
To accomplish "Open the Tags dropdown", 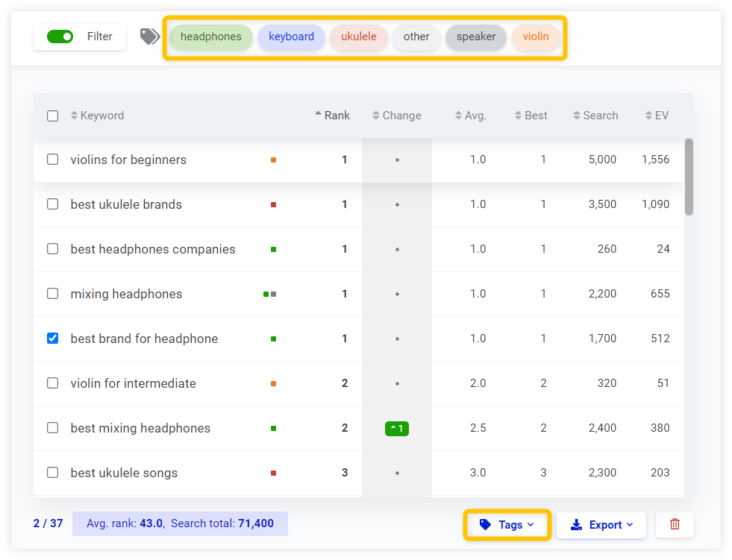I will coord(507,524).
